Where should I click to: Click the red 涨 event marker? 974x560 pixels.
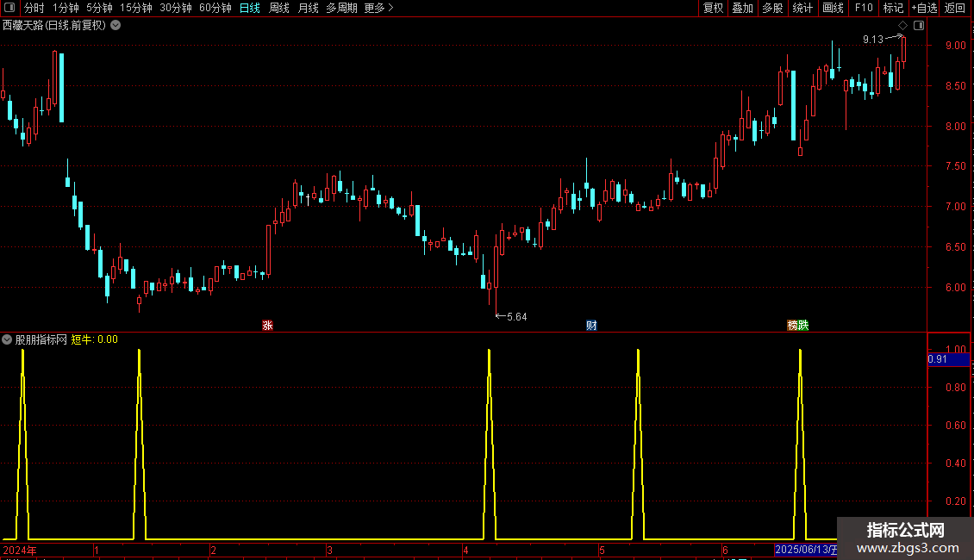(x=268, y=326)
